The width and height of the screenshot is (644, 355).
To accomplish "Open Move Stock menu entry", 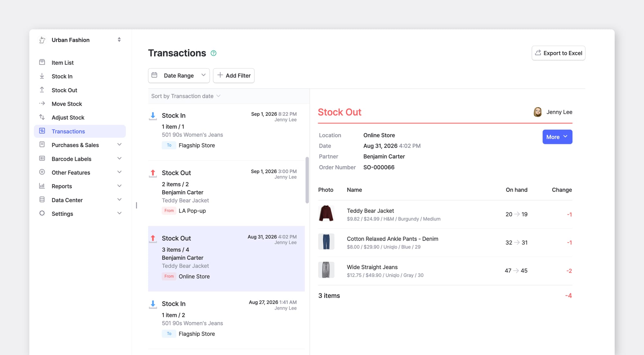I will tap(80, 104).
